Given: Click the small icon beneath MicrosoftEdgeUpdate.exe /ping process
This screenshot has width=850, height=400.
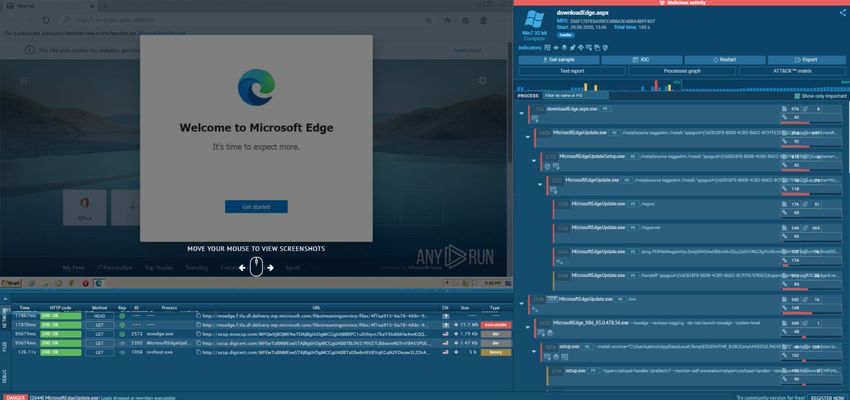Looking at the screenshot, I should [x=560, y=262].
